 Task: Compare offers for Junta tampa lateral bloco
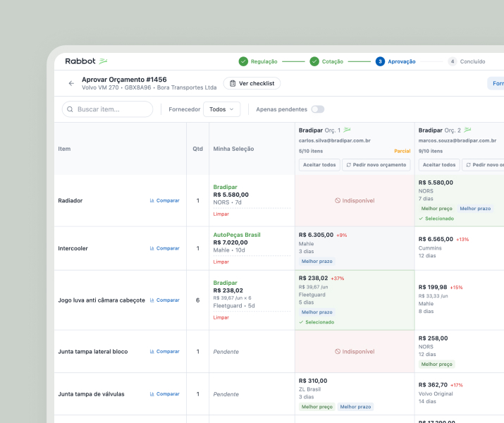click(x=164, y=352)
